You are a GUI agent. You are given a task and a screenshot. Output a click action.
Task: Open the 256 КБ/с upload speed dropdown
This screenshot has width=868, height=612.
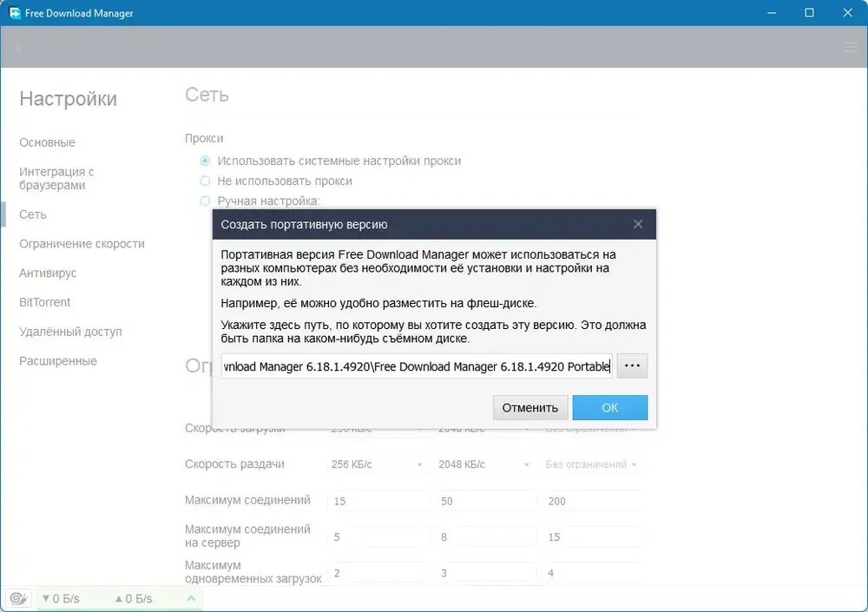[377, 464]
